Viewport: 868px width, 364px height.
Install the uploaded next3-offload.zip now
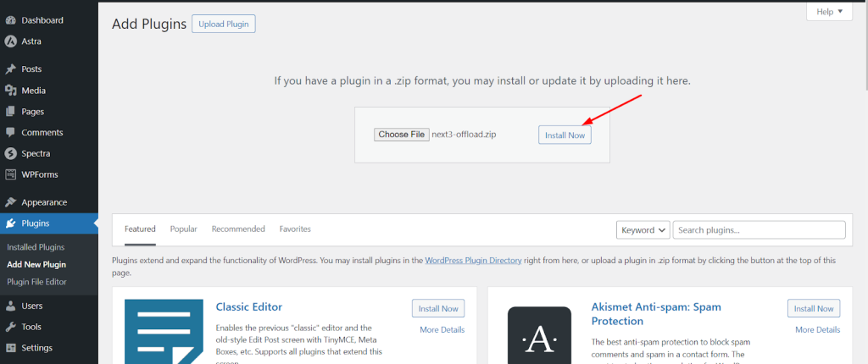coord(565,135)
